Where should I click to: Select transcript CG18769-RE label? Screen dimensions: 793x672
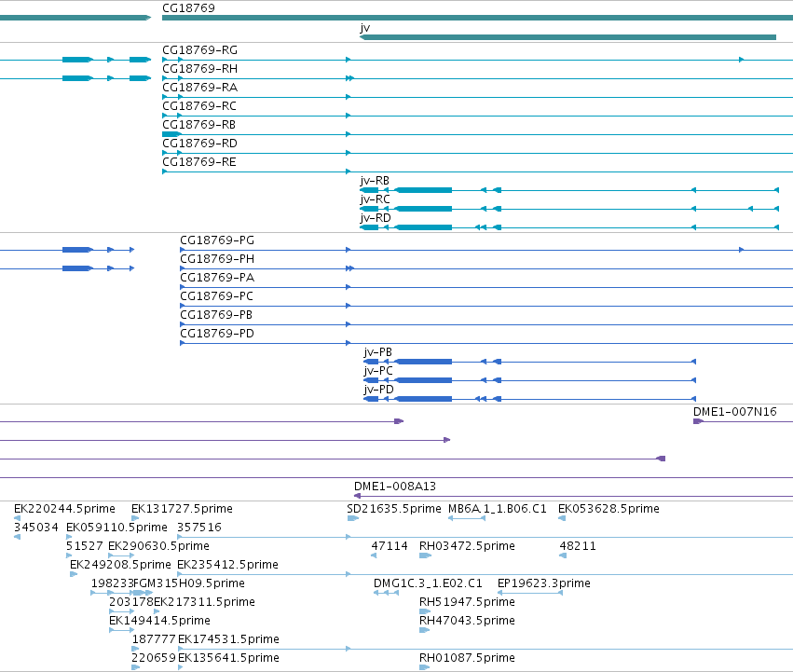click(198, 162)
